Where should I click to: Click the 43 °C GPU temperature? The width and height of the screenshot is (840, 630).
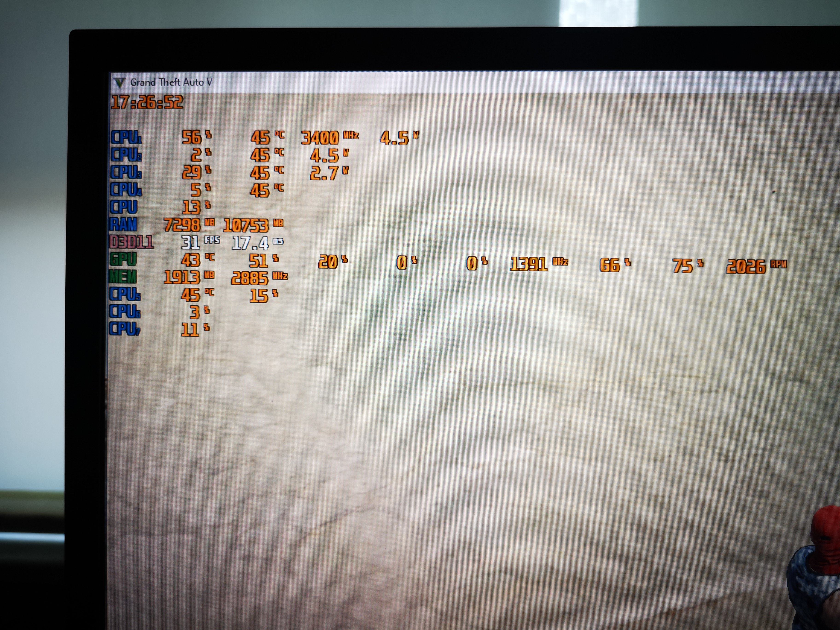coord(198,260)
